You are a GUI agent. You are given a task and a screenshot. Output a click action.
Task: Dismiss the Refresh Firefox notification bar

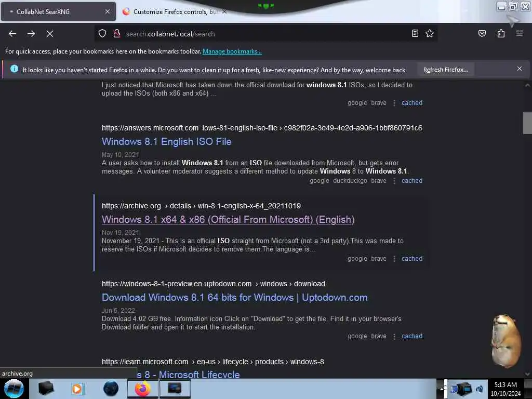pos(520,69)
